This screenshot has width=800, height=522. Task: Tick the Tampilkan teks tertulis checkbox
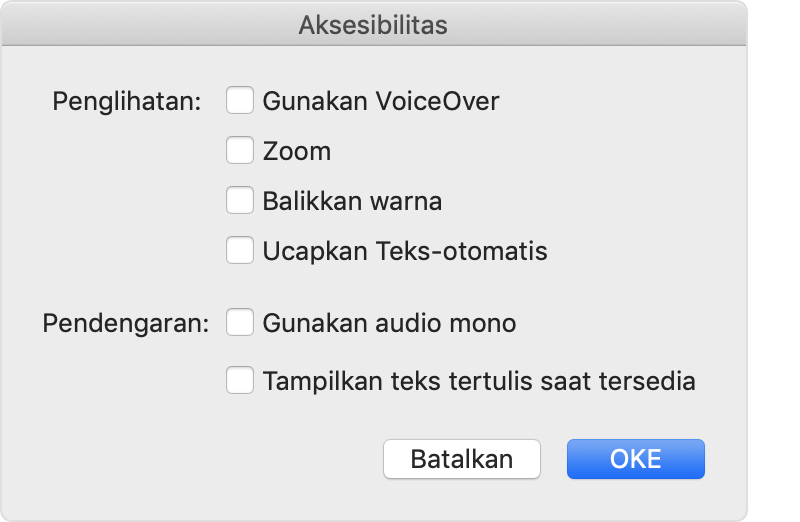[240, 381]
